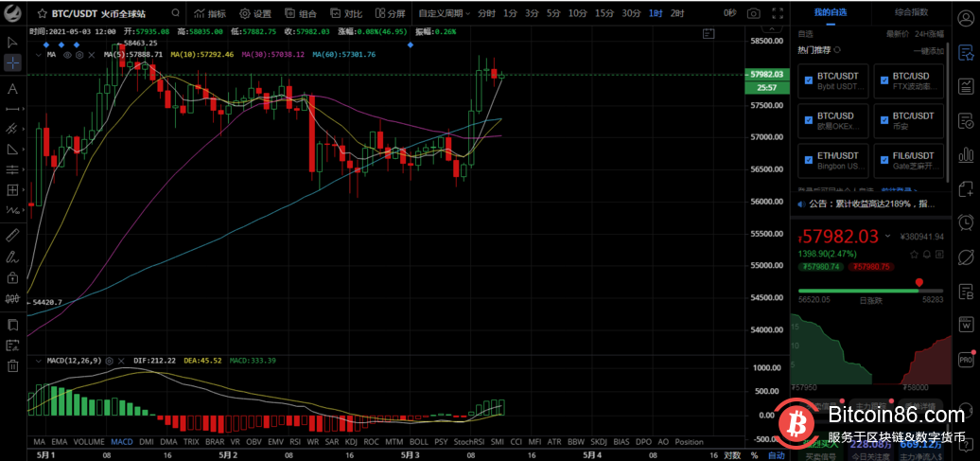Enter fullscreen chart mode

(778, 13)
